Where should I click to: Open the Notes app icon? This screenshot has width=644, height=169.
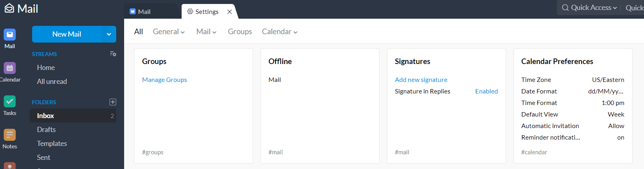(10, 135)
